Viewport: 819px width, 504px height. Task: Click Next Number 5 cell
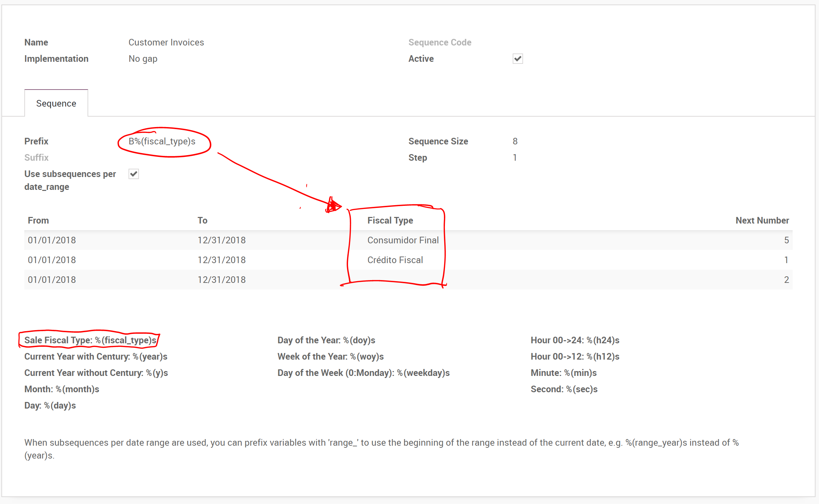pyautogui.click(x=786, y=240)
